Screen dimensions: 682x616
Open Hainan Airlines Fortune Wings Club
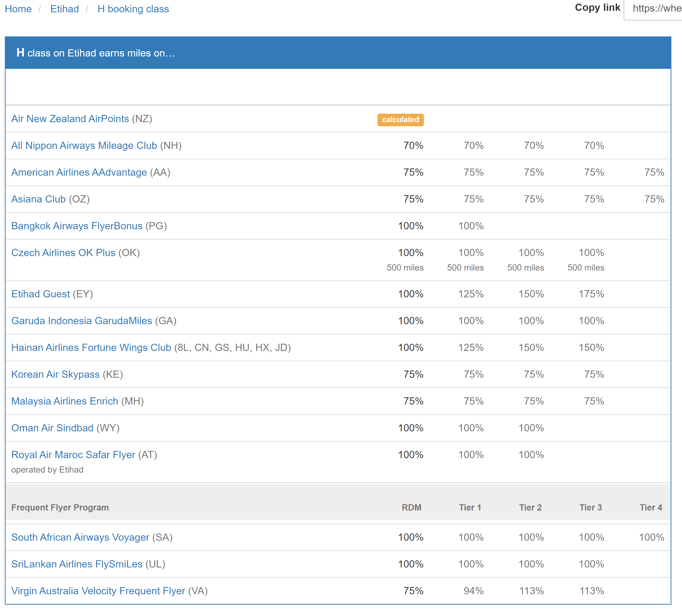91,347
